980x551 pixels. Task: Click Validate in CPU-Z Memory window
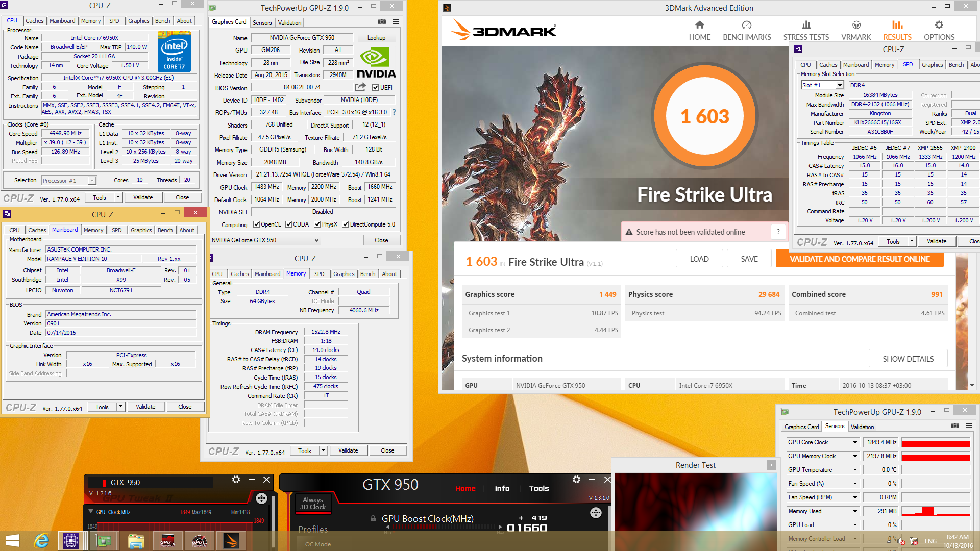tap(348, 450)
